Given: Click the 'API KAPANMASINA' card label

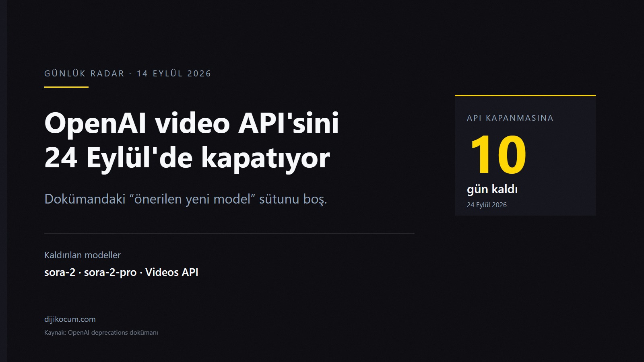Looking at the screenshot, I should 510,118.
